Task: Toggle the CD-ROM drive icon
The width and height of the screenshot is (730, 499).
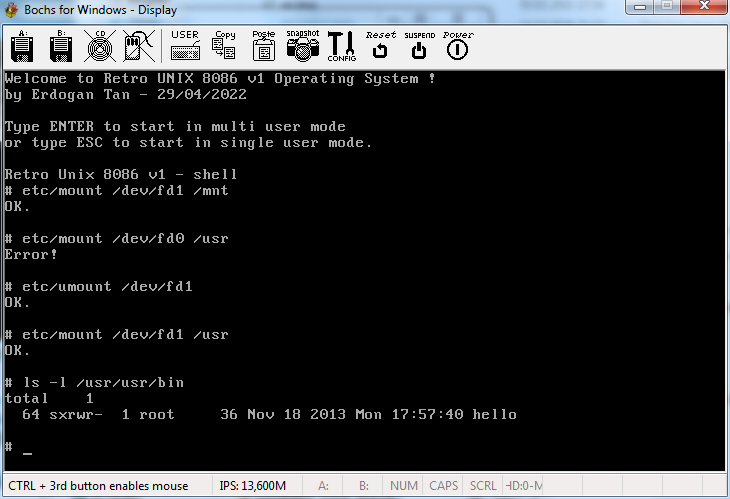Action: point(99,45)
